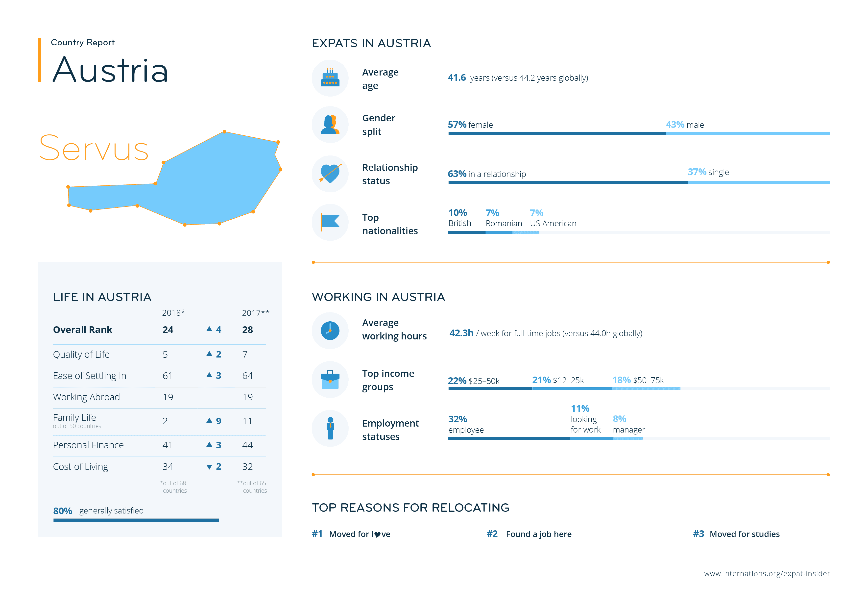
Task: Click the 57% female gender bar segment
Action: pyautogui.click(x=556, y=133)
